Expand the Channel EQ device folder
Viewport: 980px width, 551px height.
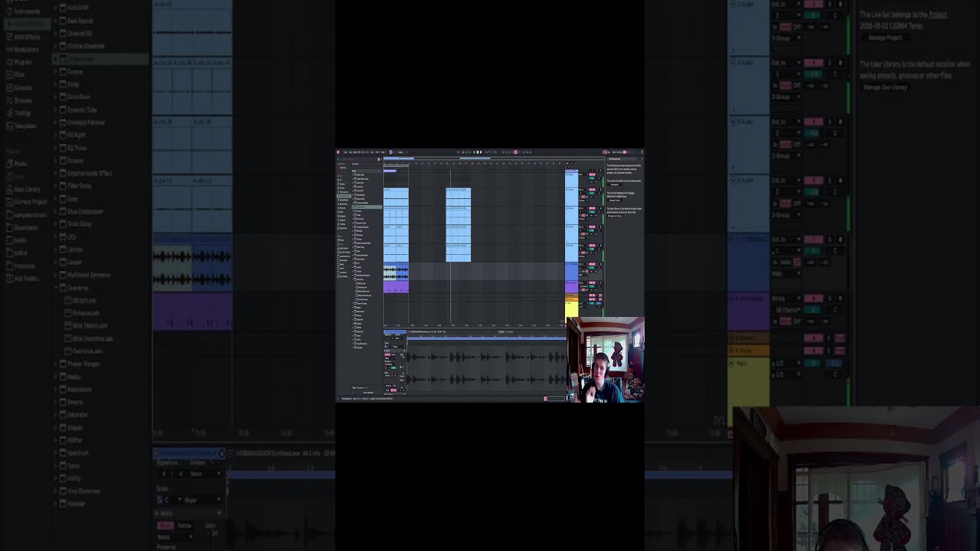353,199
